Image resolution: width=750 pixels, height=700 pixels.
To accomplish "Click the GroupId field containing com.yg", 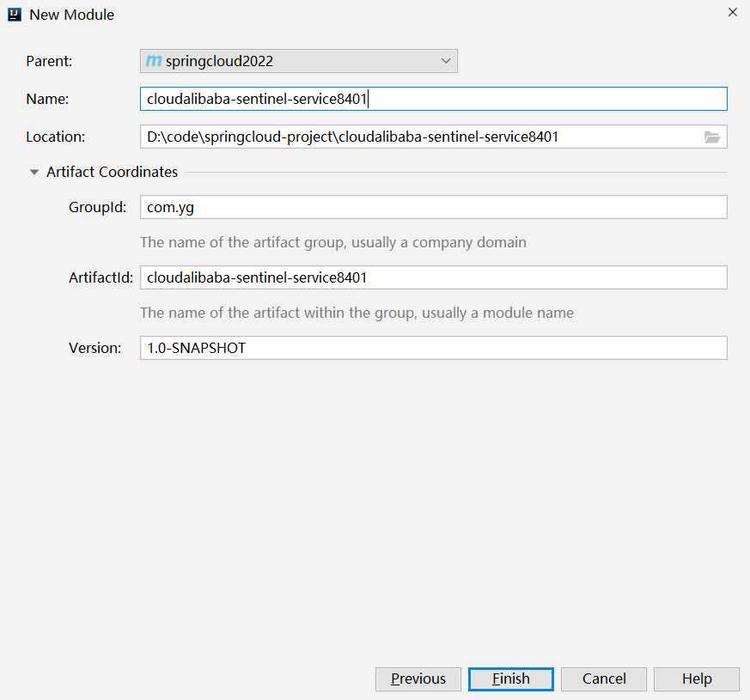I will (433, 207).
